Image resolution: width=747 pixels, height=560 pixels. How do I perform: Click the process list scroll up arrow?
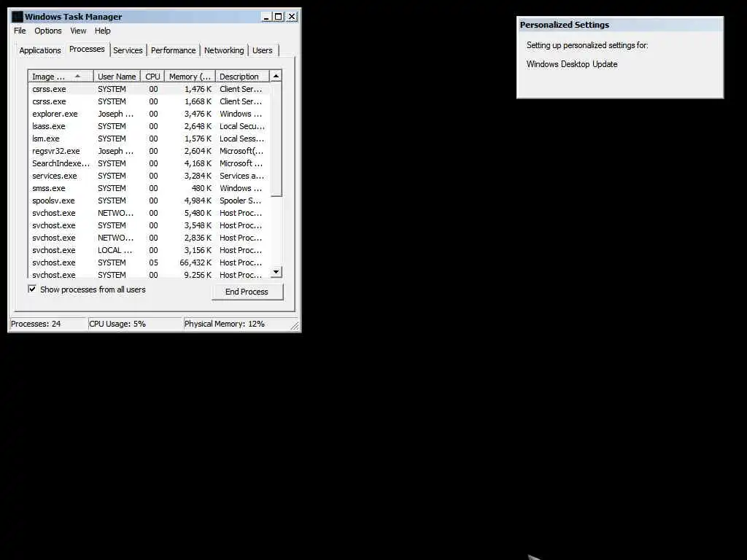[276, 76]
